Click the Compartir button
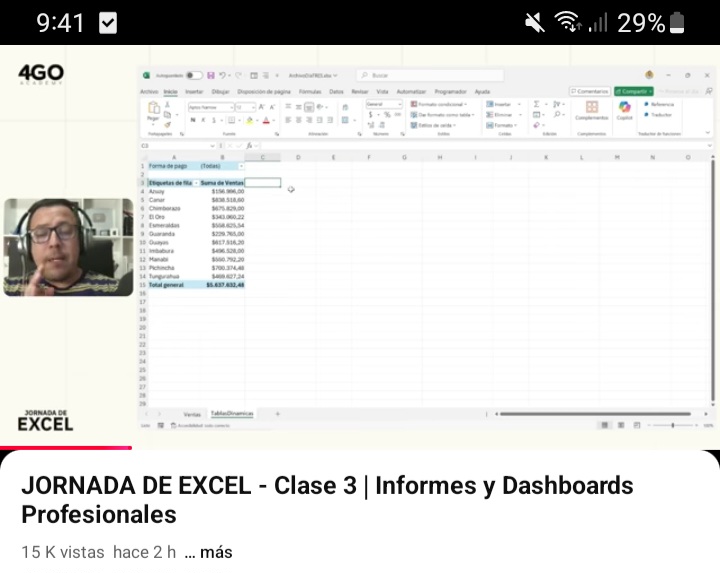Viewport: 720px width, 573px height. [633, 91]
